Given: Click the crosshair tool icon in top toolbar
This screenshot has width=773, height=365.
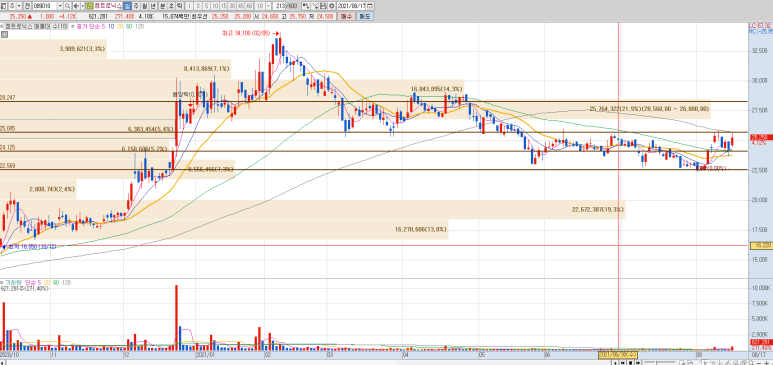Looking at the screenshot, I should pyautogui.click(x=315, y=6).
